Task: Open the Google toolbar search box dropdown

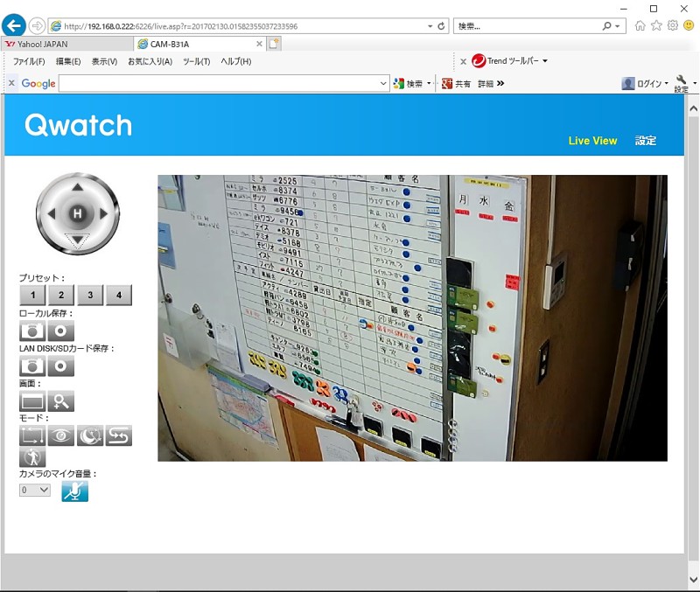Action: pos(384,84)
